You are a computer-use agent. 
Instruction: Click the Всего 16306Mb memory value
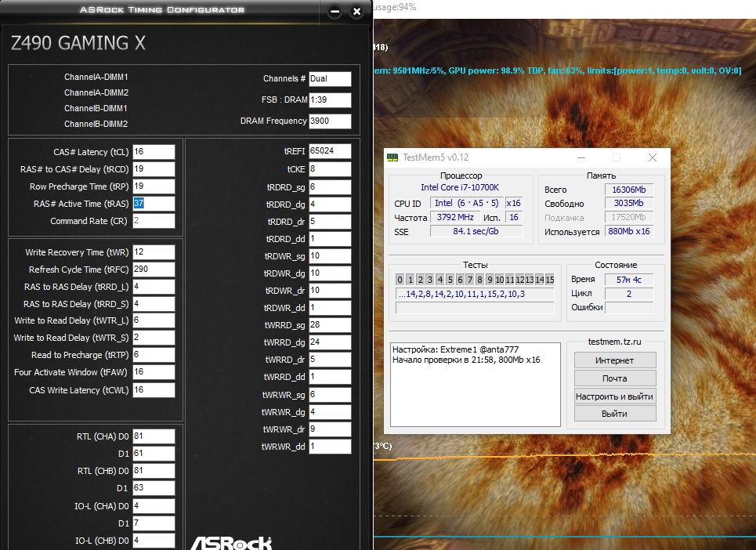629,190
